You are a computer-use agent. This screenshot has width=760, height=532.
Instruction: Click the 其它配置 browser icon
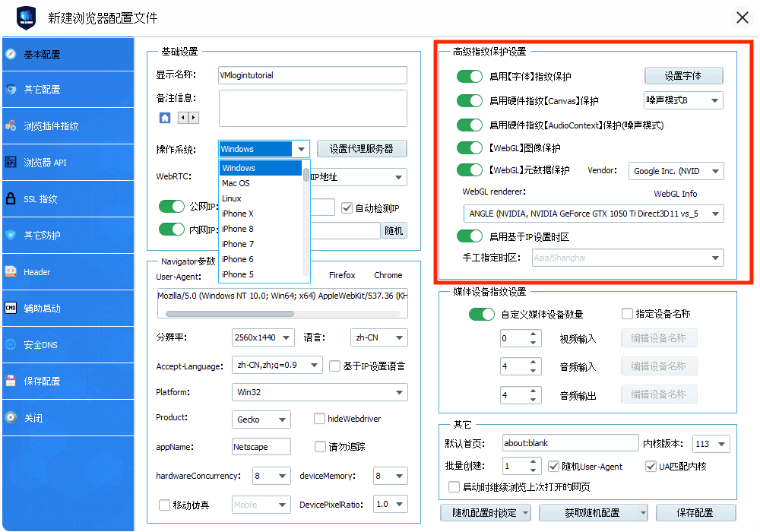coord(11,89)
